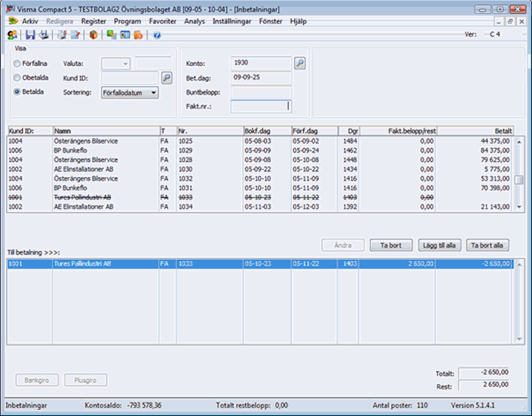Click the Ta bort alla button
The height and width of the screenshot is (416, 532).
pyautogui.click(x=487, y=245)
